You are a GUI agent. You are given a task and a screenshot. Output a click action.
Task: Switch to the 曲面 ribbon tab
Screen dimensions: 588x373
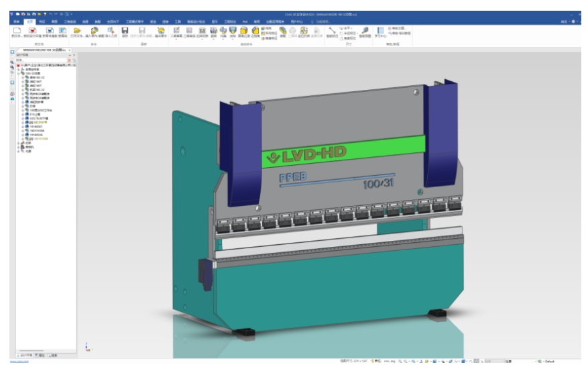[85, 21]
